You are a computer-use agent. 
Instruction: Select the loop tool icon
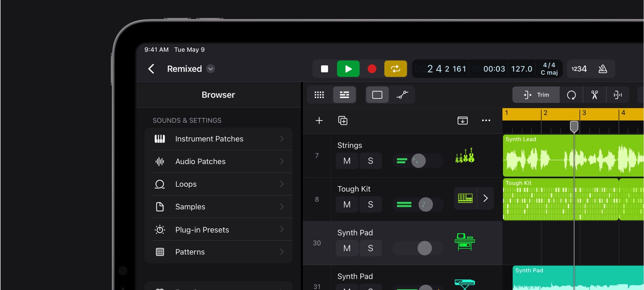pos(571,95)
